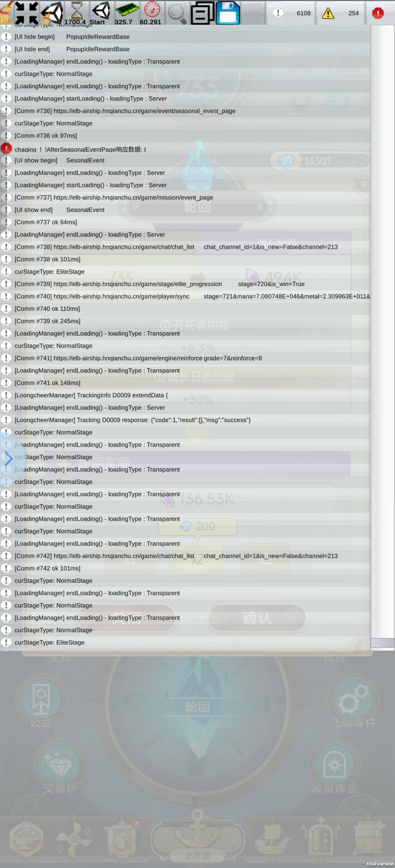Click the memory chip icon showing 325.7

(x=127, y=12)
